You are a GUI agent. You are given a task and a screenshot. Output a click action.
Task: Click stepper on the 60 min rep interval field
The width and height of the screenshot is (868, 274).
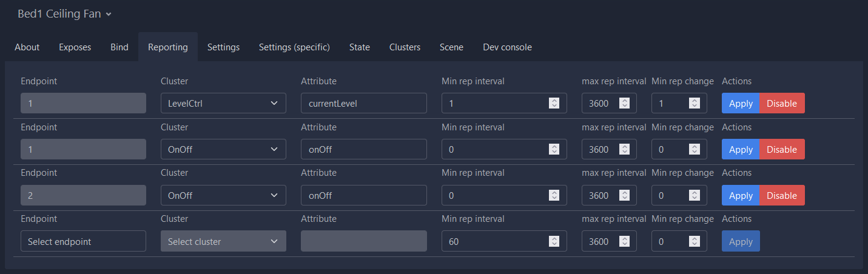coord(553,241)
